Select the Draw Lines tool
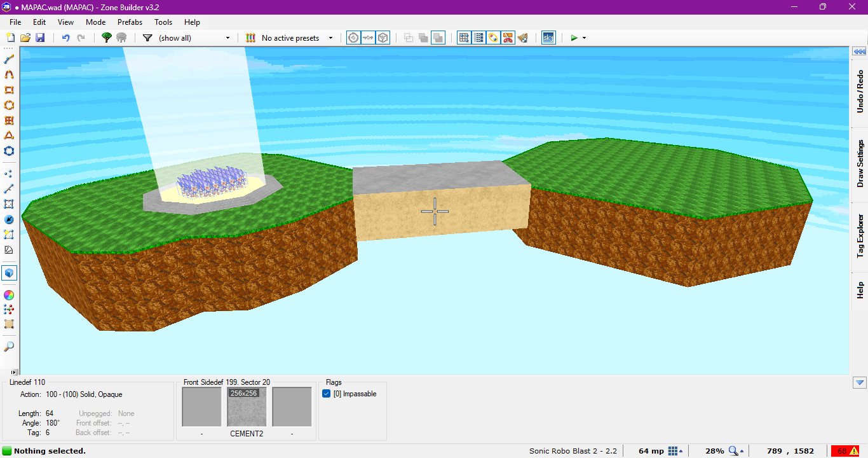The height and width of the screenshot is (458, 868). (x=9, y=59)
